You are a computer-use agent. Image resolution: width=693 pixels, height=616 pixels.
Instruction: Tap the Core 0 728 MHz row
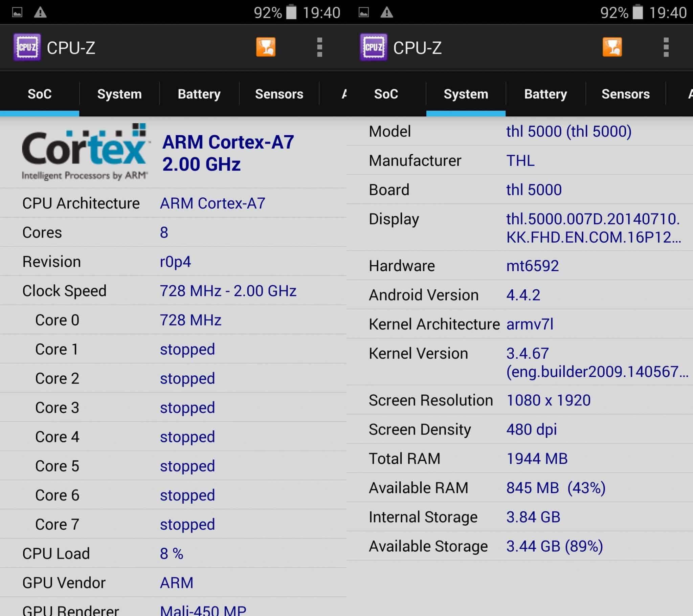point(173,320)
